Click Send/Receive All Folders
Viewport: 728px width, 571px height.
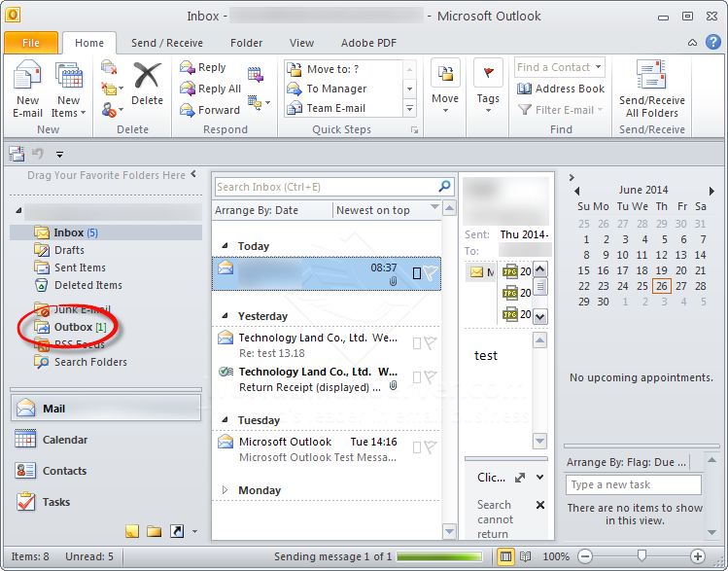[x=652, y=89]
